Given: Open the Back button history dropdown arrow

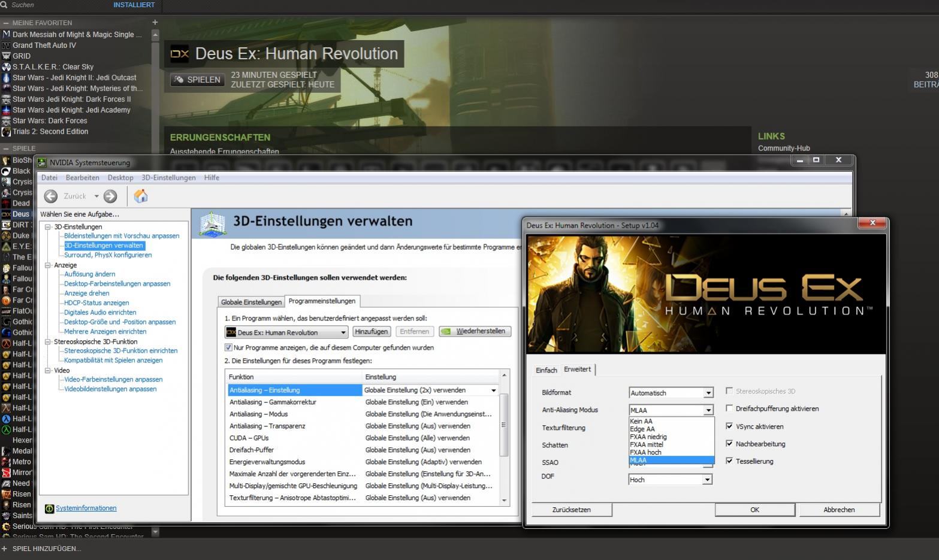Looking at the screenshot, I should pos(96,196).
